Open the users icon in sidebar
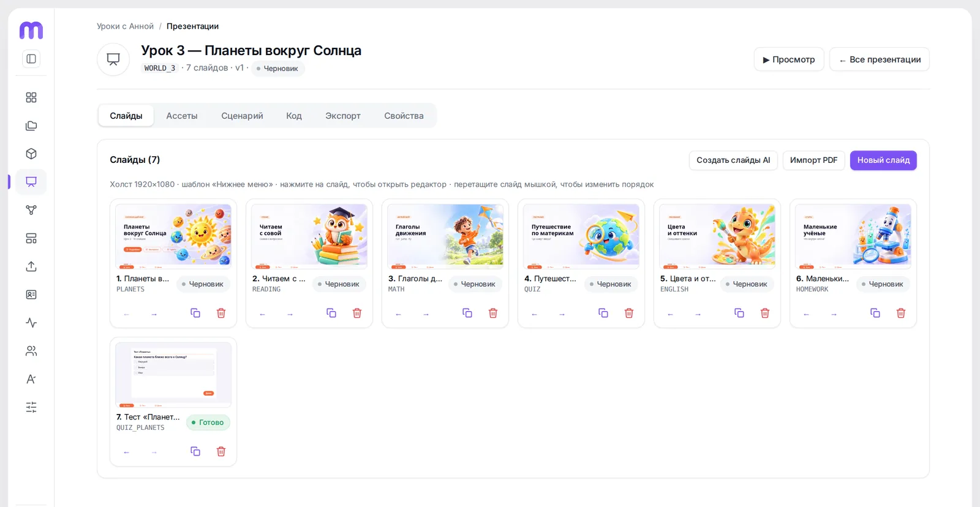The height and width of the screenshot is (507, 980). 31,351
